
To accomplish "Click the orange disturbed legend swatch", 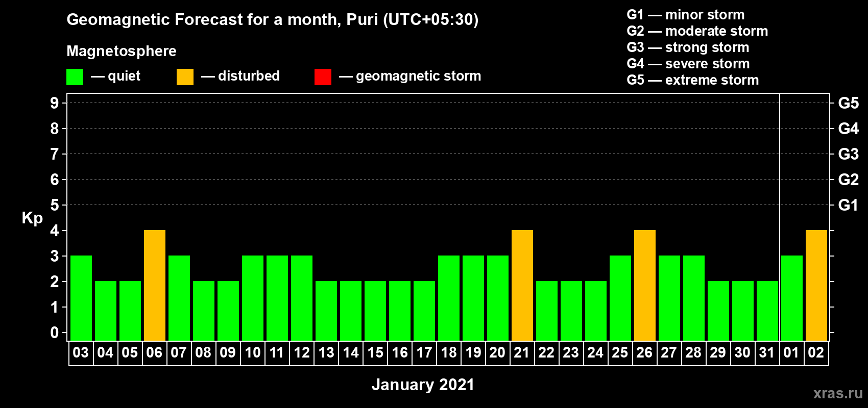I will pyautogui.click(x=185, y=77).
